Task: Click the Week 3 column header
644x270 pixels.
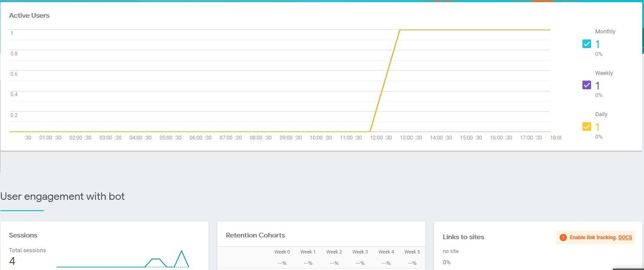Action: coord(360,252)
